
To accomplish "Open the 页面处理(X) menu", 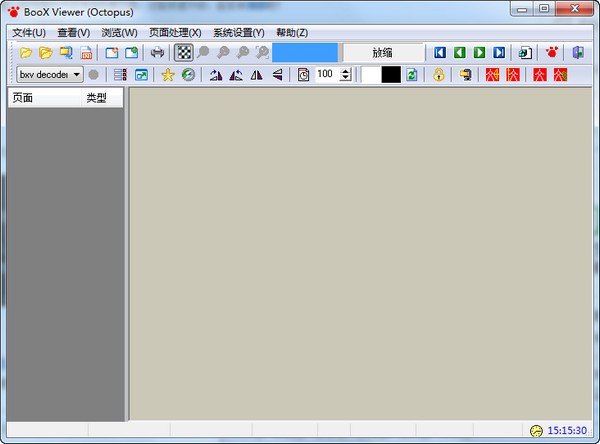I will click(x=175, y=32).
